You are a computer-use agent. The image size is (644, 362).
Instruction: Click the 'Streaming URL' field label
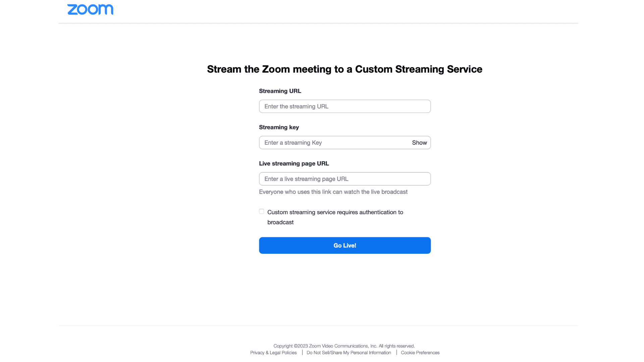click(x=280, y=91)
